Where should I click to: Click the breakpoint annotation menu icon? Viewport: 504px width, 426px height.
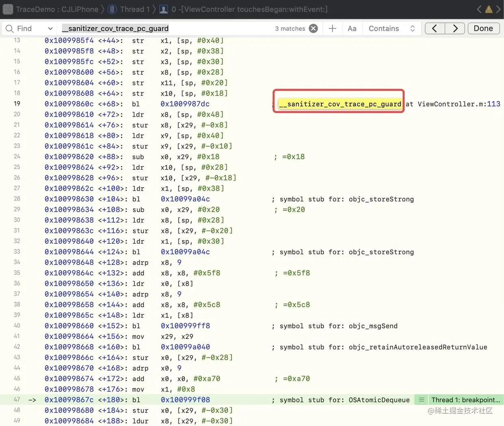pyautogui.click(x=421, y=400)
